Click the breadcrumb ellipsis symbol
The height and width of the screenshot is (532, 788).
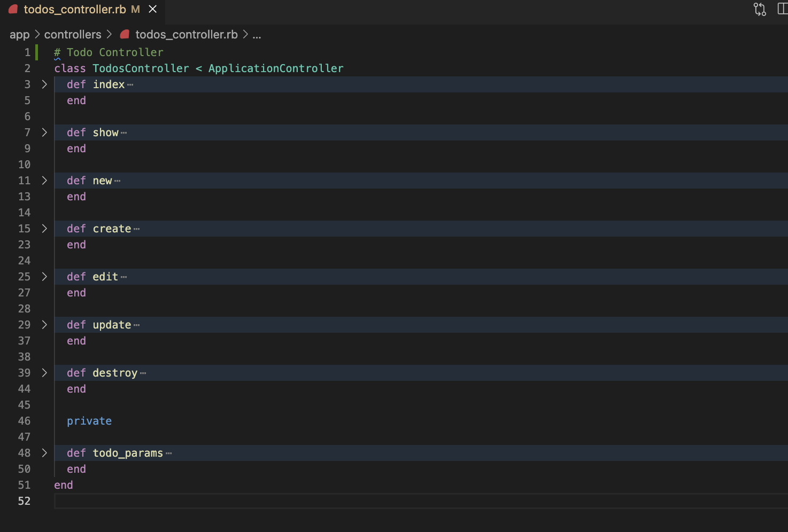click(x=257, y=35)
